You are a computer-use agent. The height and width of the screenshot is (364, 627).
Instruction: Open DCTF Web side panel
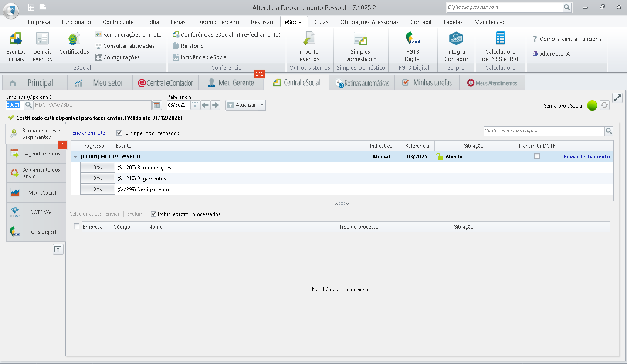click(36, 212)
